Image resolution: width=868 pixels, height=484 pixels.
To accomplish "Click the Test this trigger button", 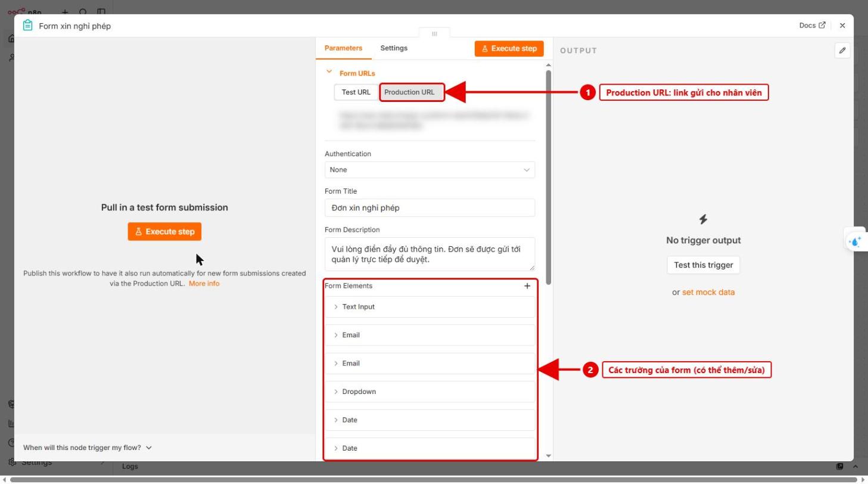I will [x=703, y=265].
